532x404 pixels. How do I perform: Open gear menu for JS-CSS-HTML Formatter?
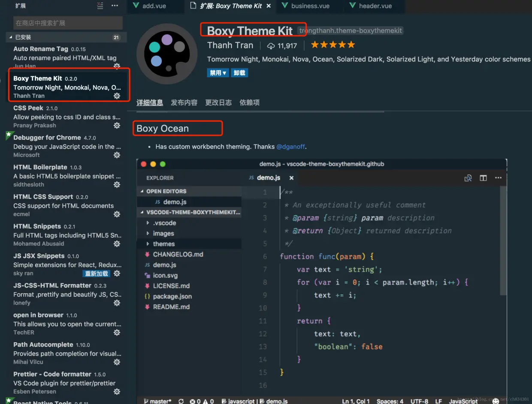(117, 303)
